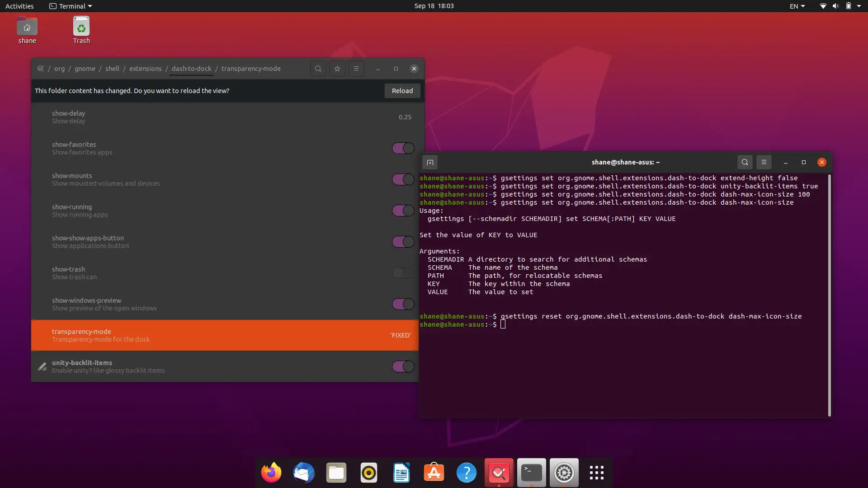Open the terminal hamburger menu
Viewport: 868px width, 488px height.
click(x=764, y=162)
